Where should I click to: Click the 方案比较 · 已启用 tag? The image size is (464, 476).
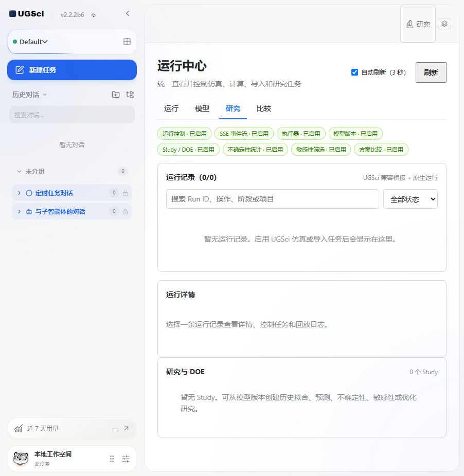coord(381,150)
